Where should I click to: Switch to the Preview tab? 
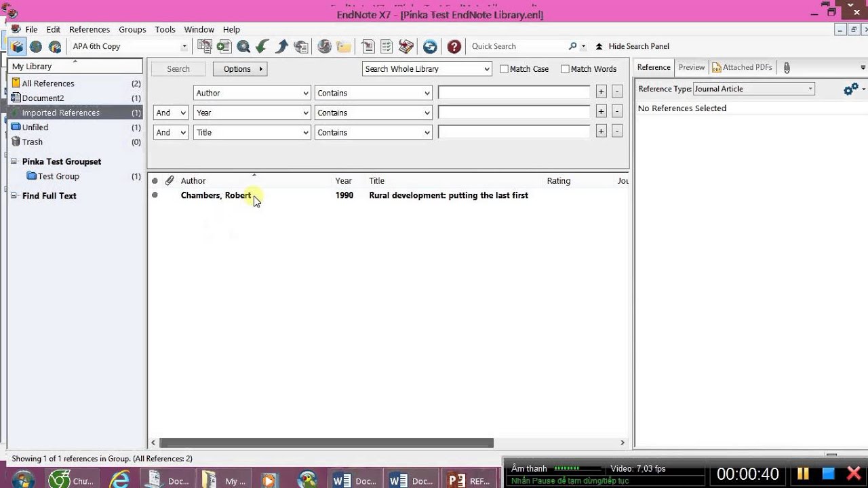click(x=692, y=67)
